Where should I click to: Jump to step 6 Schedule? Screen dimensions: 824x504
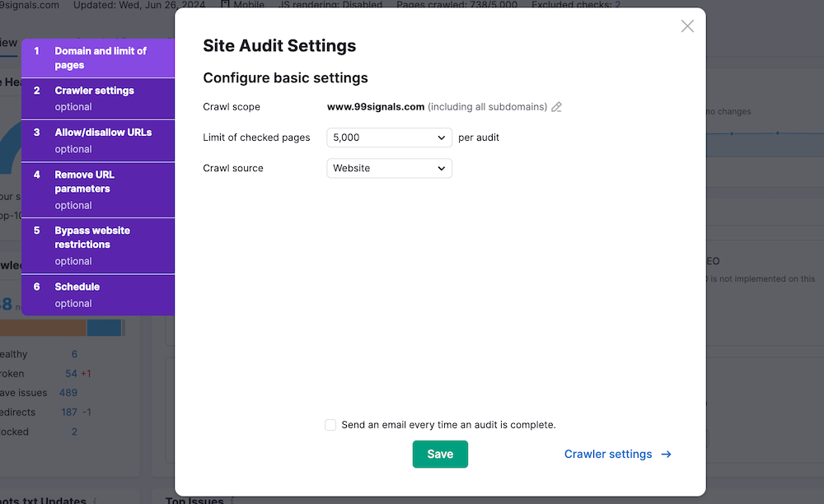98,295
